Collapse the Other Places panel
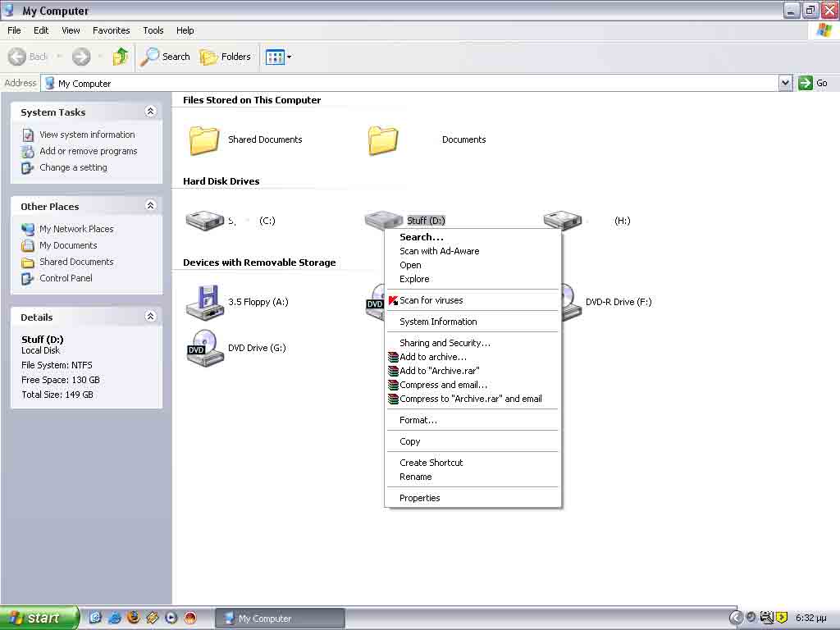 coord(150,206)
